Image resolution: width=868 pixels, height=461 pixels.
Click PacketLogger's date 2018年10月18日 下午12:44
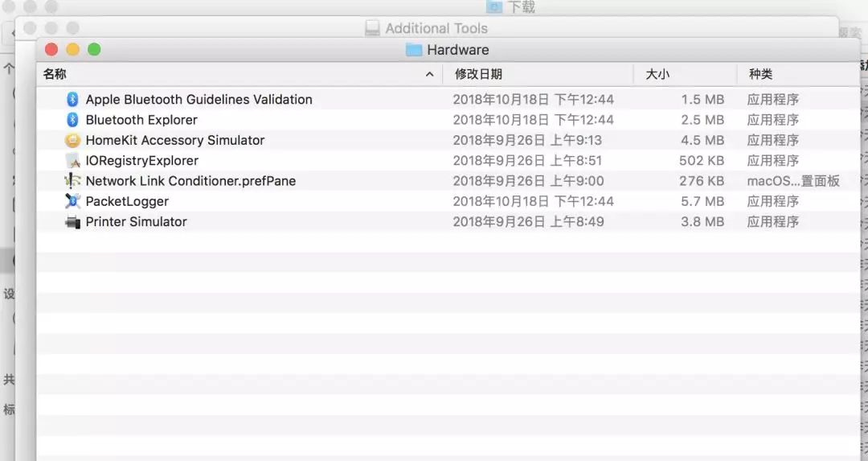pyautogui.click(x=533, y=201)
